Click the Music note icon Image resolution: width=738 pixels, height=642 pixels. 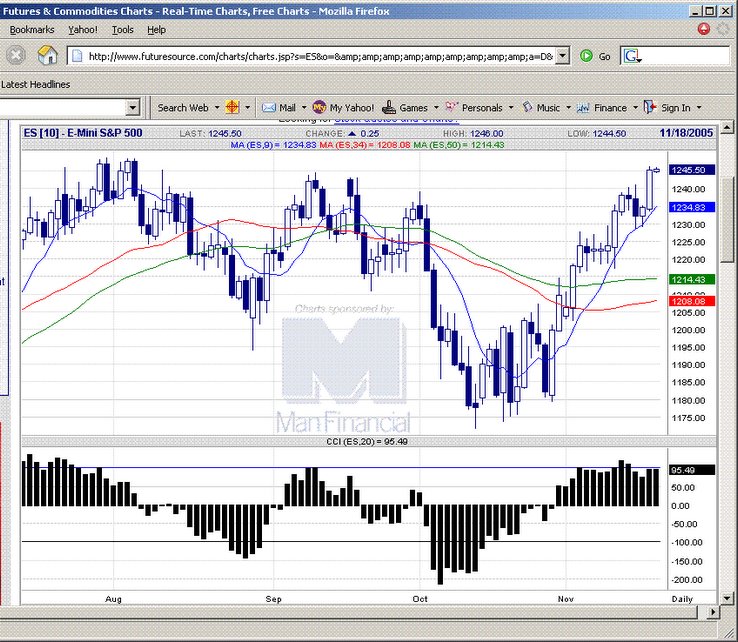[x=527, y=107]
